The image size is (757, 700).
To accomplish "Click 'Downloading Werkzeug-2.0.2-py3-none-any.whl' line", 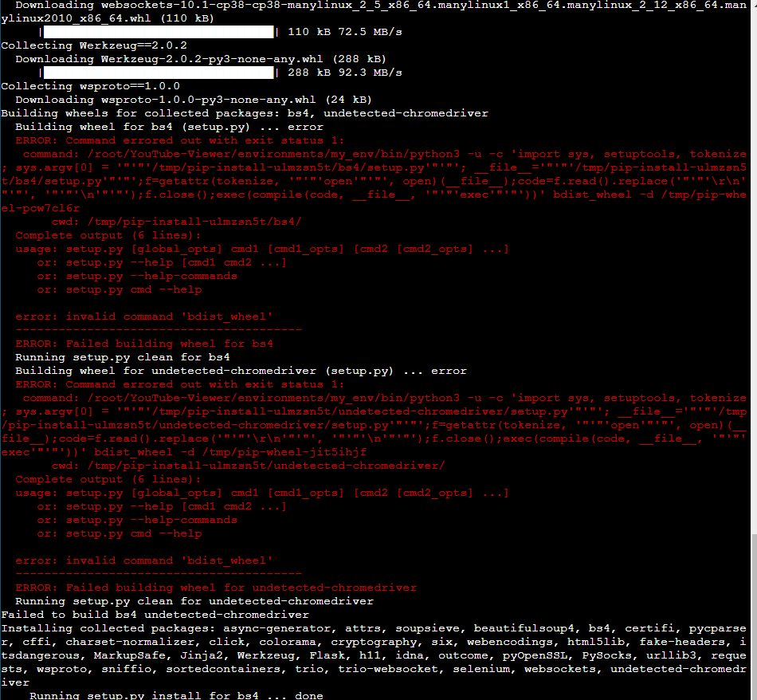I will point(201,59).
